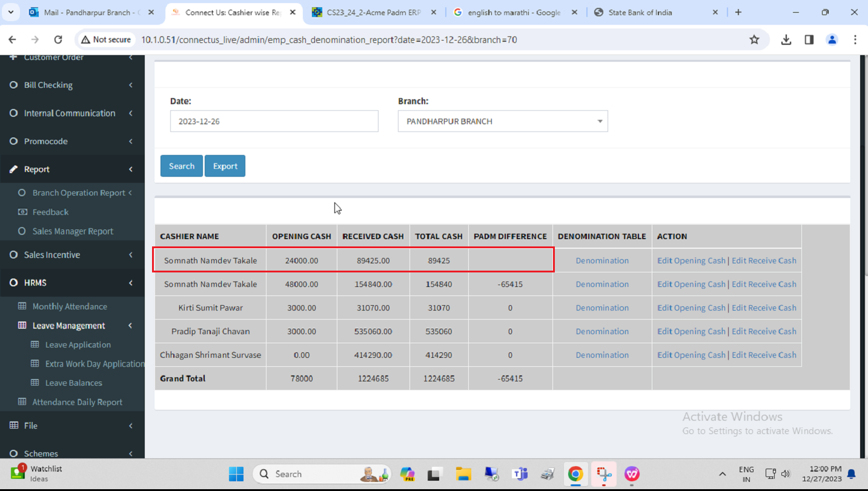This screenshot has height=491, width=868.
Task: Click the Export button
Action: (225, 166)
